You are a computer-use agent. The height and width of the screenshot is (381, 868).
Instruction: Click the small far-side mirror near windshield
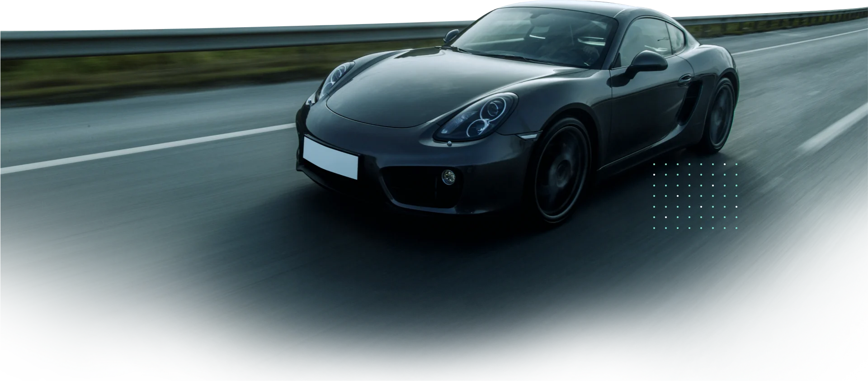click(x=452, y=35)
